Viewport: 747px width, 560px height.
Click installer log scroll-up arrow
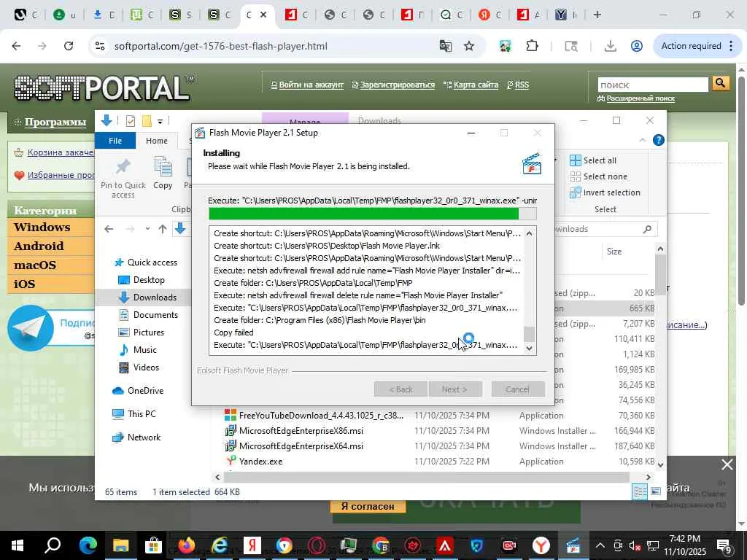click(529, 233)
